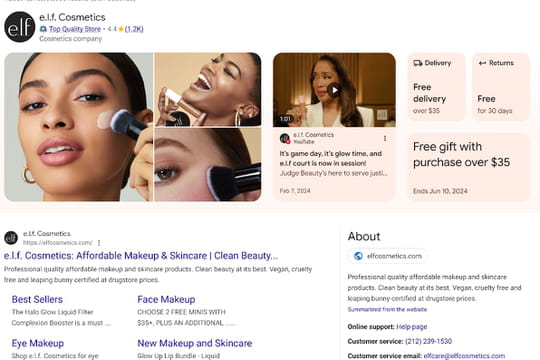Open the photo of blush brush near eye

pyautogui.click(x=208, y=165)
